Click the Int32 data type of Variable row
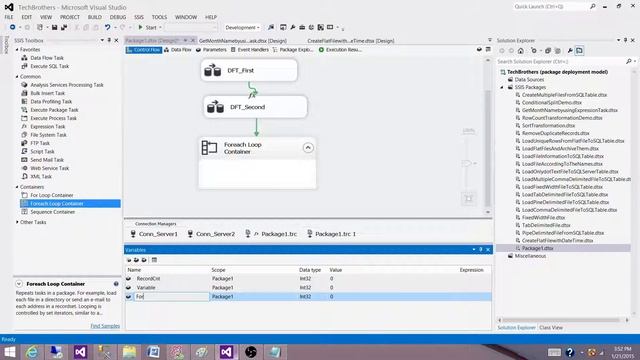The image size is (640, 360). tap(305, 287)
